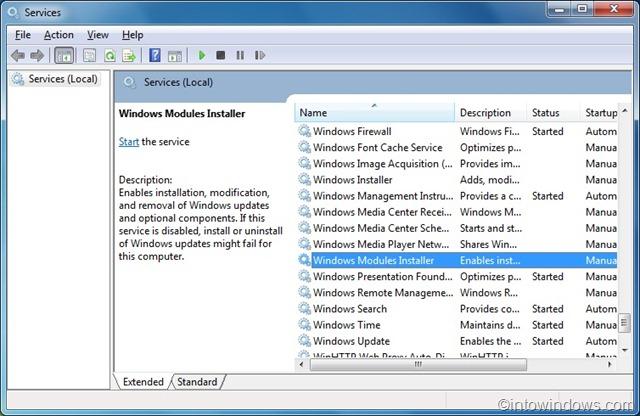Select the Windows Time service name

click(347, 325)
